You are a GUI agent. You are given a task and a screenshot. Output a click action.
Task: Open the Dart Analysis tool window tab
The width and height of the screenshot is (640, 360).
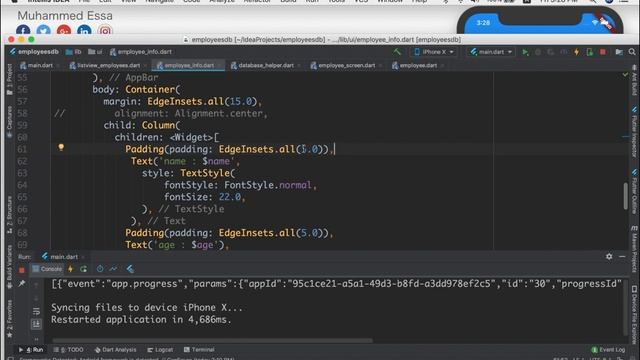(x=116, y=350)
